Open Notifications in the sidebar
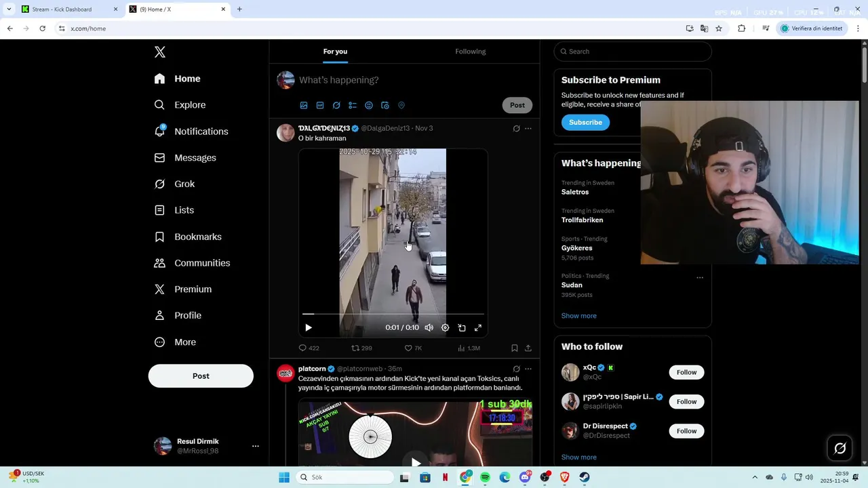Viewport: 868px width, 488px height. point(191,131)
